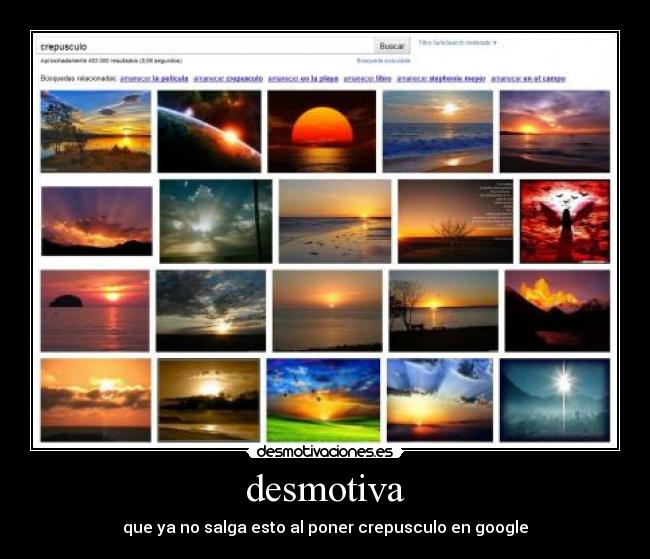The width and height of the screenshot is (650, 559).
Task: Open thumbnail of sunset with tree silhouette, first row
Action: [x=96, y=131]
